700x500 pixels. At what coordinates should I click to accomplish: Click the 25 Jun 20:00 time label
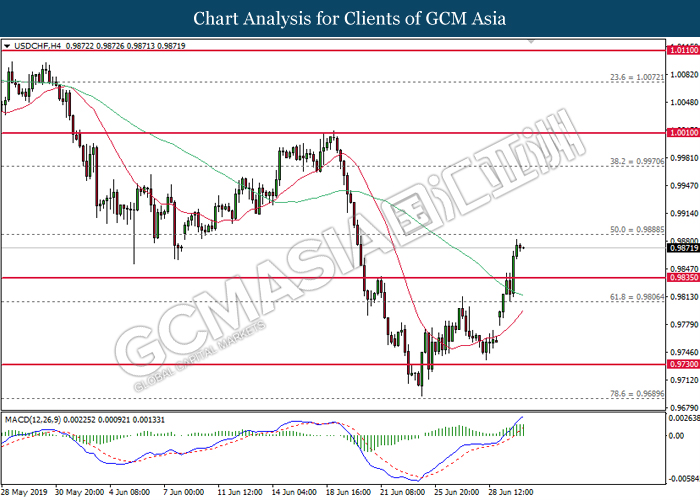click(457, 492)
